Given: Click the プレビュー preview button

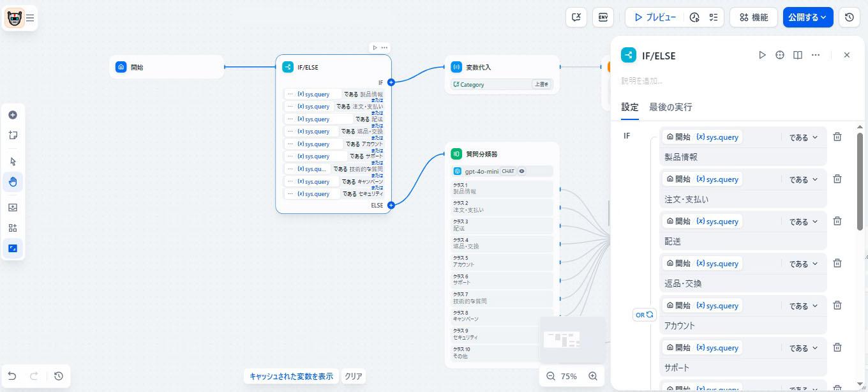Looking at the screenshot, I should click(x=655, y=17).
